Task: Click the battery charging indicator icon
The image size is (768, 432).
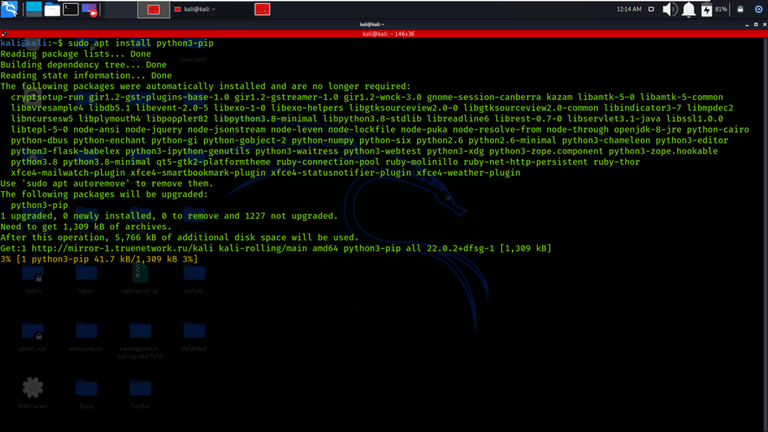Action: point(706,10)
